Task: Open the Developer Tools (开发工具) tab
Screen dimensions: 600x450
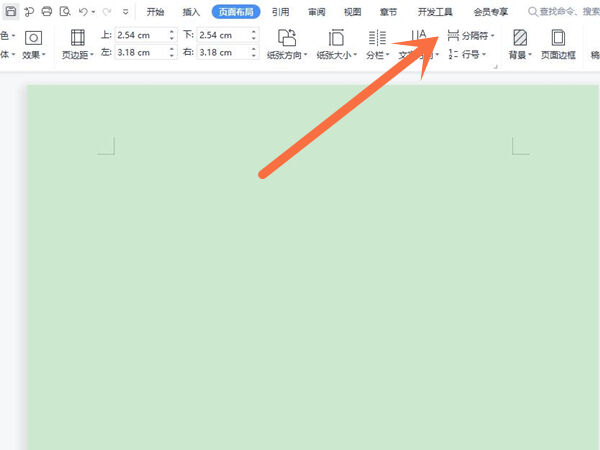Action: [436, 12]
